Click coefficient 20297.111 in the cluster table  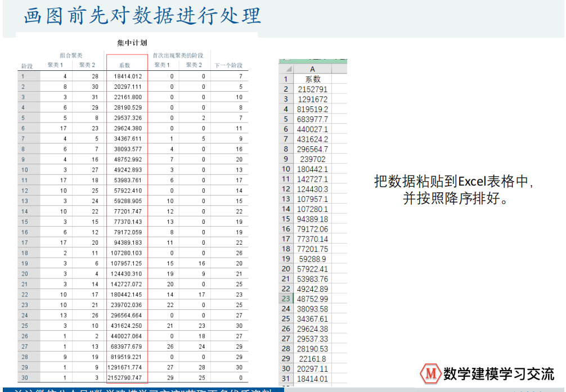pos(128,87)
